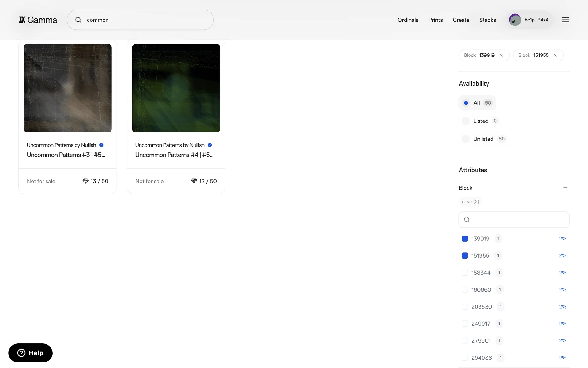
Task: Check the 203530 block checkbox
Action: pyautogui.click(x=465, y=307)
